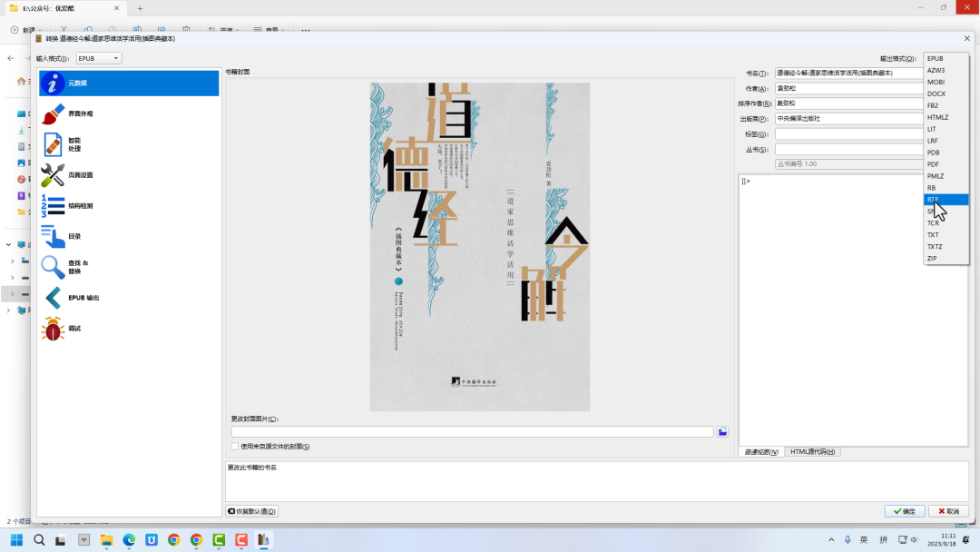The width and height of the screenshot is (980, 552).
Task: Switch to the 普通视图 normal view tab
Action: coord(760,452)
